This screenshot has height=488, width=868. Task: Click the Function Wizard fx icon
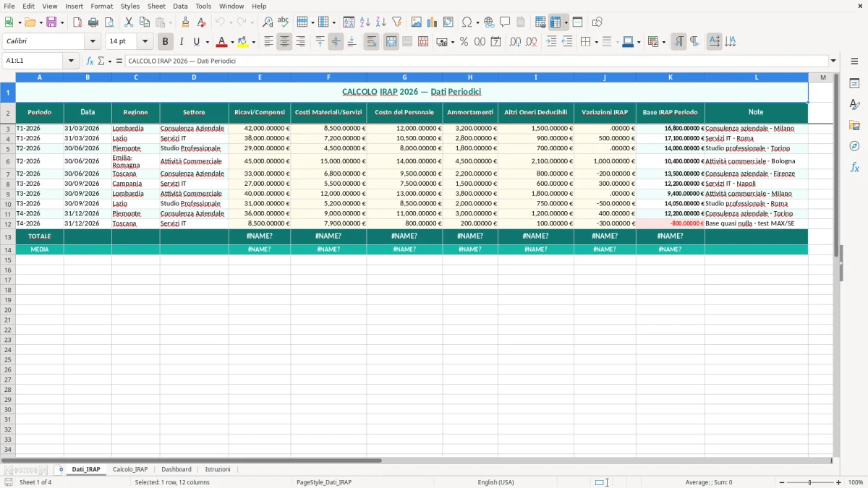pos(90,61)
